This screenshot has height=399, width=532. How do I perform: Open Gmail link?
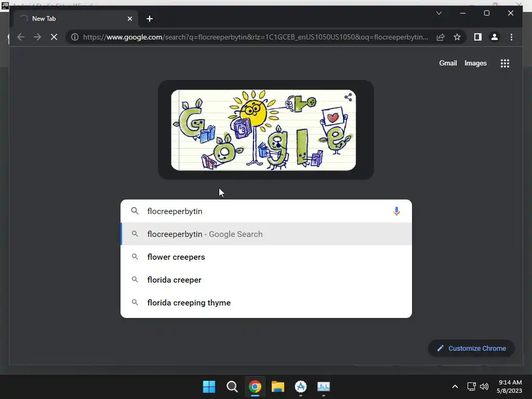[448, 63]
